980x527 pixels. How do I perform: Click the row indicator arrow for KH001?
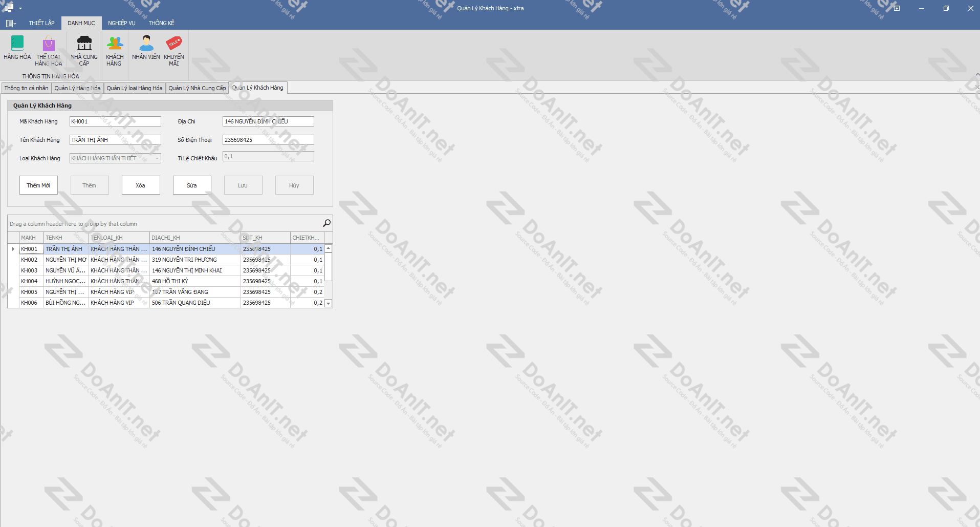pos(13,249)
